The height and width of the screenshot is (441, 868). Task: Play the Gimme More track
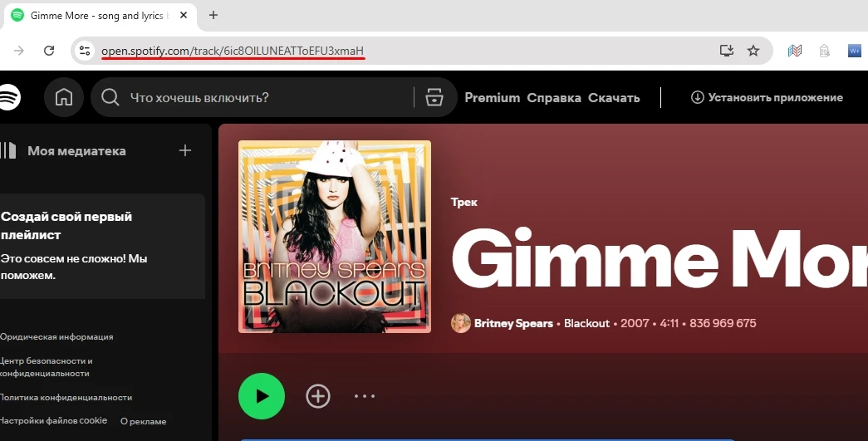click(x=262, y=396)
